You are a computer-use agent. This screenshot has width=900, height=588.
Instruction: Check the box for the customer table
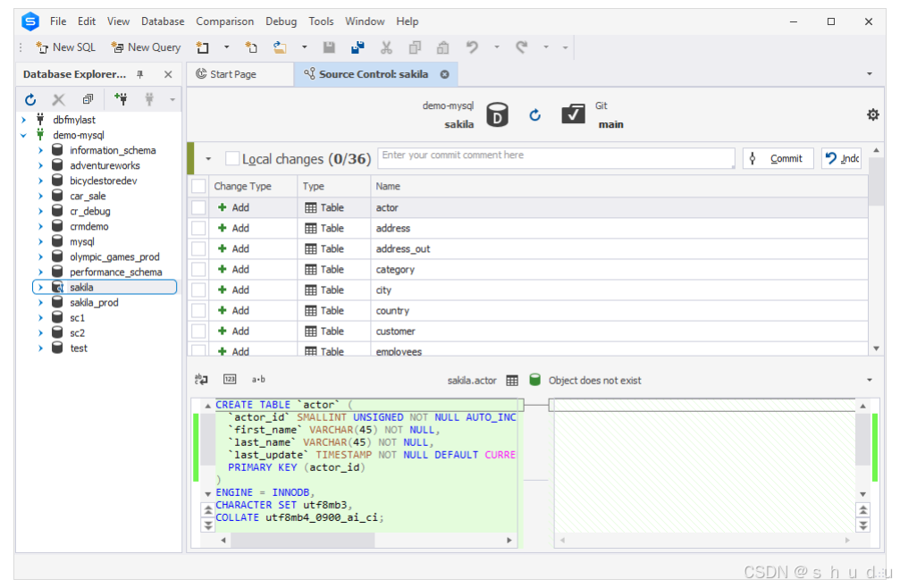[198, 332]
